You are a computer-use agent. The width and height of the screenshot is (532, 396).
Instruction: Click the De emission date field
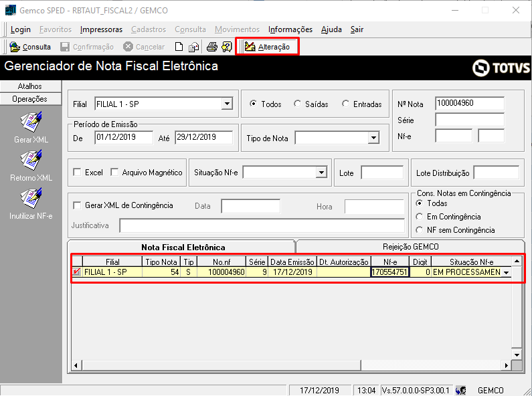(124, 137)
